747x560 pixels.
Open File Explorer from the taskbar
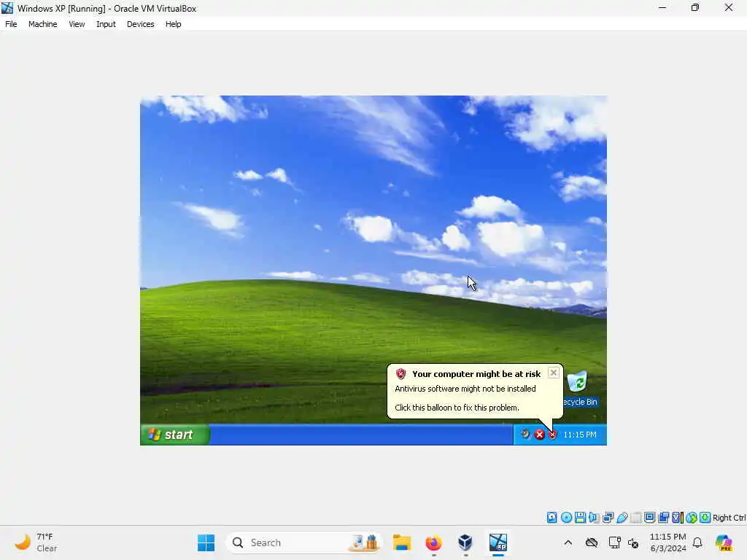(x=402, y=542)
